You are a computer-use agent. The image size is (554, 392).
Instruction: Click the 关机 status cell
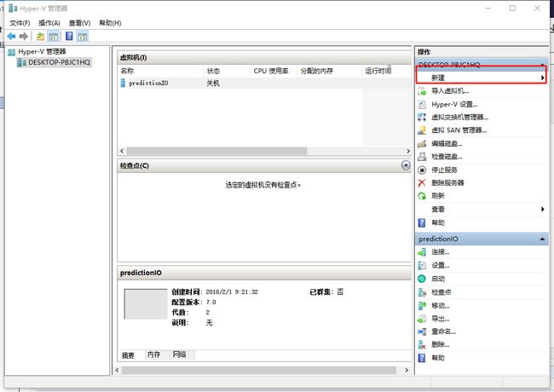tap(213, 84)
